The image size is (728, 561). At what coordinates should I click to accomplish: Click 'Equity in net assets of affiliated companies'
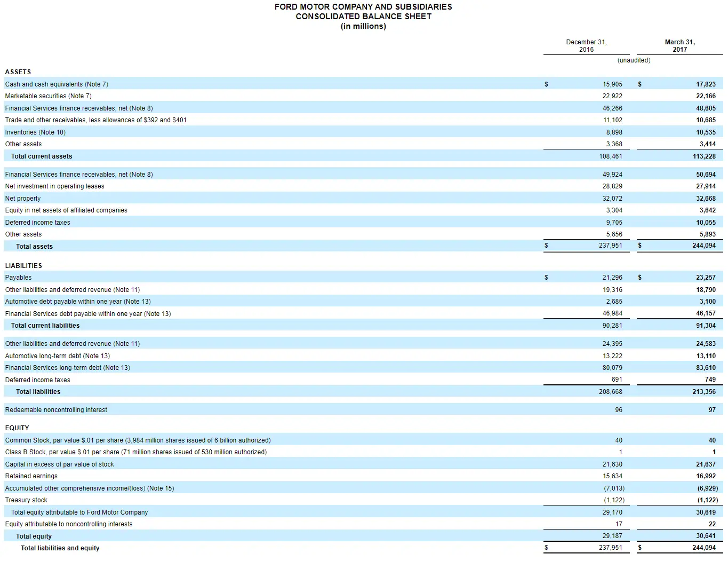66,210
